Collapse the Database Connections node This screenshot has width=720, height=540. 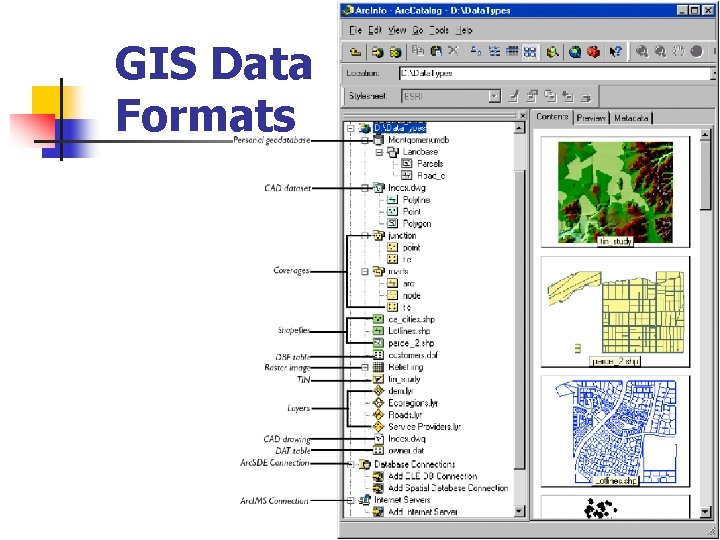(x=351, y=464)
